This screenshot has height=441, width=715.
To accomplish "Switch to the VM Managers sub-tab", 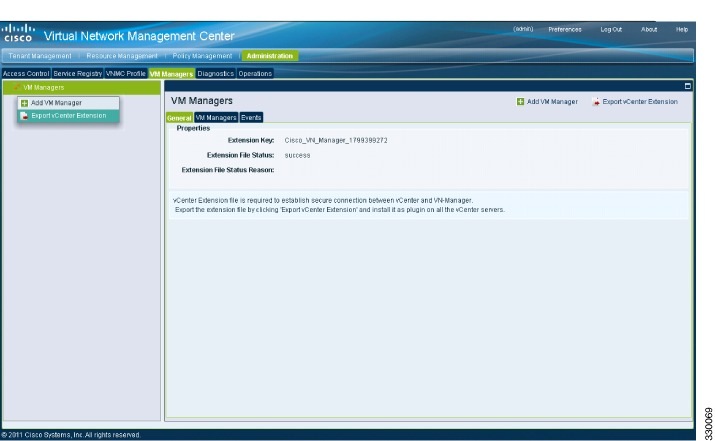I will click(216, 118).
